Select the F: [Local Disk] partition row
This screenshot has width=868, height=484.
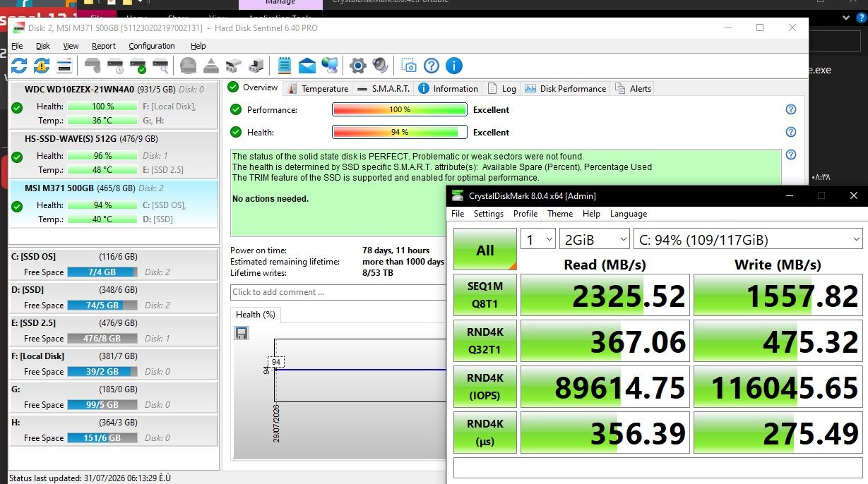click(x=113, y=363)
